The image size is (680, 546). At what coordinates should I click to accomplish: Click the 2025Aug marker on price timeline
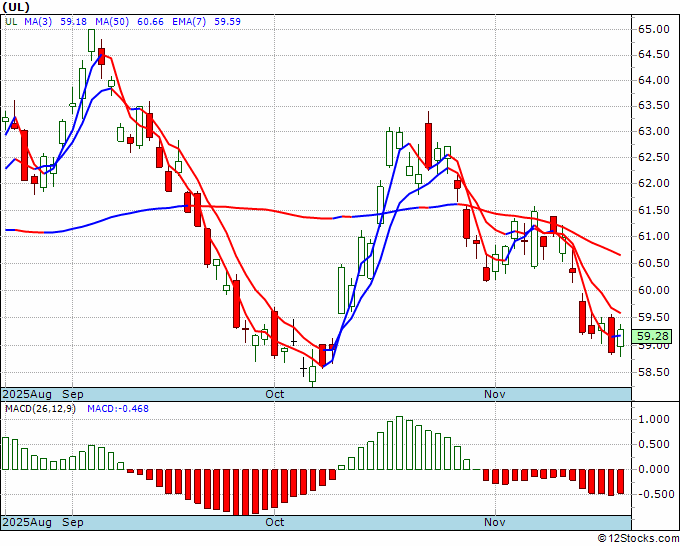pyautogui.click(x=27, y=394)
